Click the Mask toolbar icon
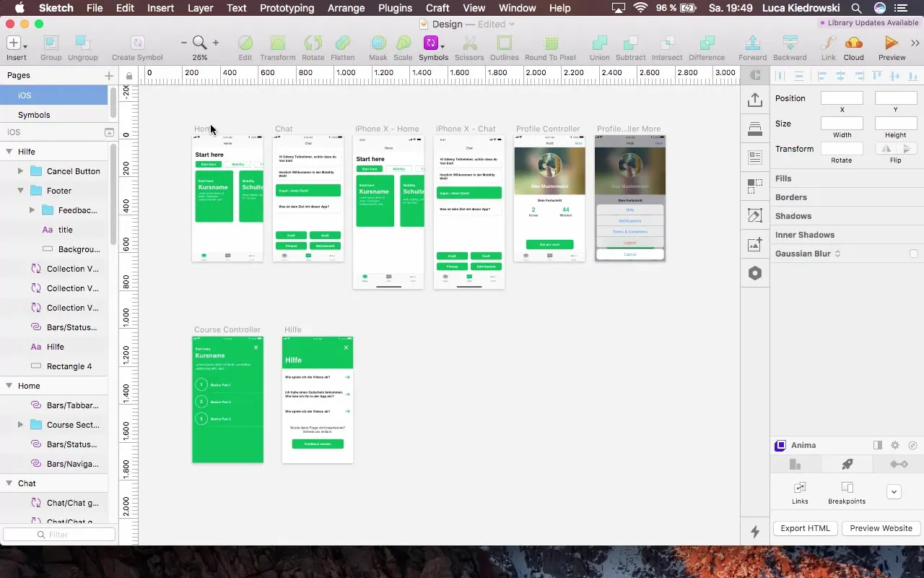924x578 pixels. (378, 43)
